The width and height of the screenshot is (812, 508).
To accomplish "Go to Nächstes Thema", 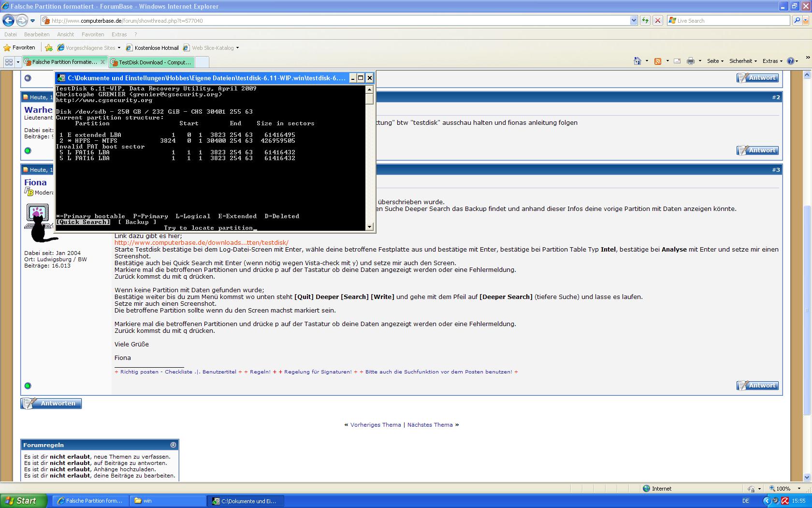I will tap(430, 425).
